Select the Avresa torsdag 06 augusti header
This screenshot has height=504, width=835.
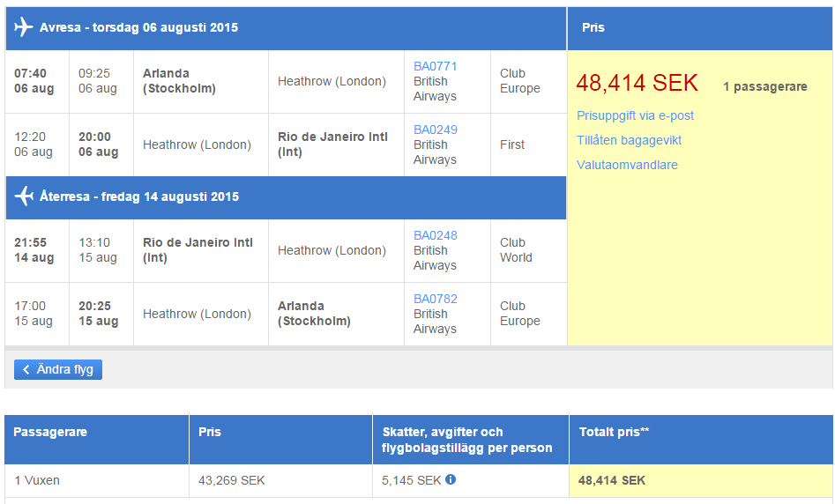click(x=138, y=27)
